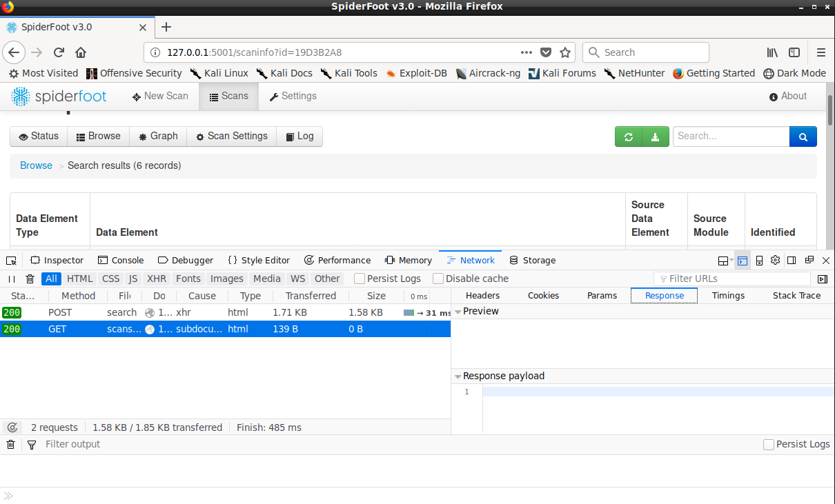Viewport: 835px width, 504px height.
Task: Follow the Browse breadcrumb link
Action: point(36,165)
